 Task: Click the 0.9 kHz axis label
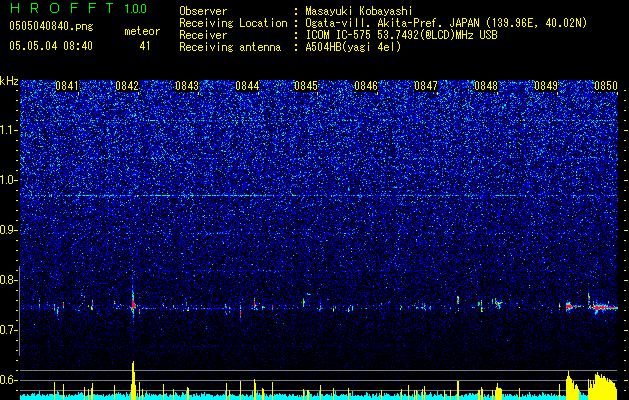click(9, 230)
